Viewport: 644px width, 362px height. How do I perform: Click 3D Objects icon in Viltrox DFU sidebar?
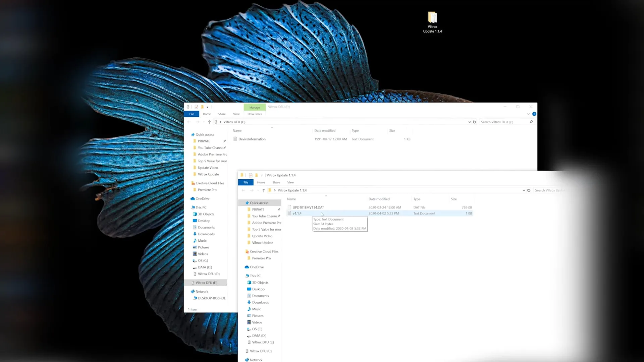(x=195, y=214)
